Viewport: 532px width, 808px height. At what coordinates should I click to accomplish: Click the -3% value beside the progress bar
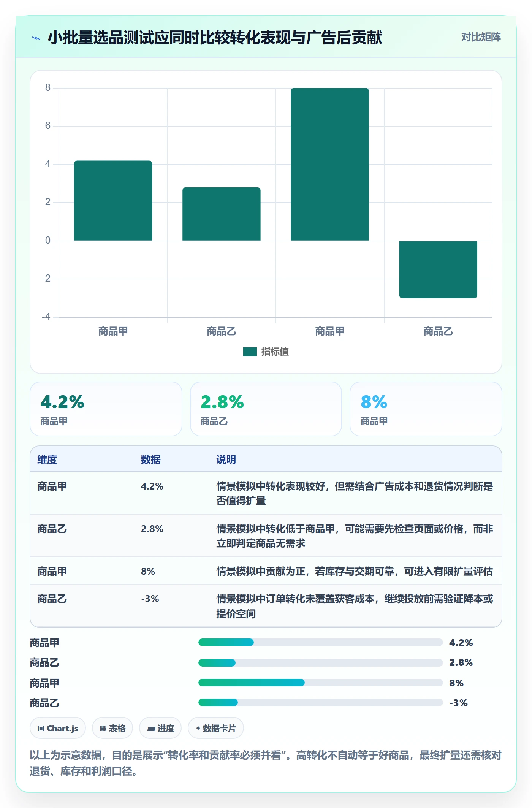[458, 703]
